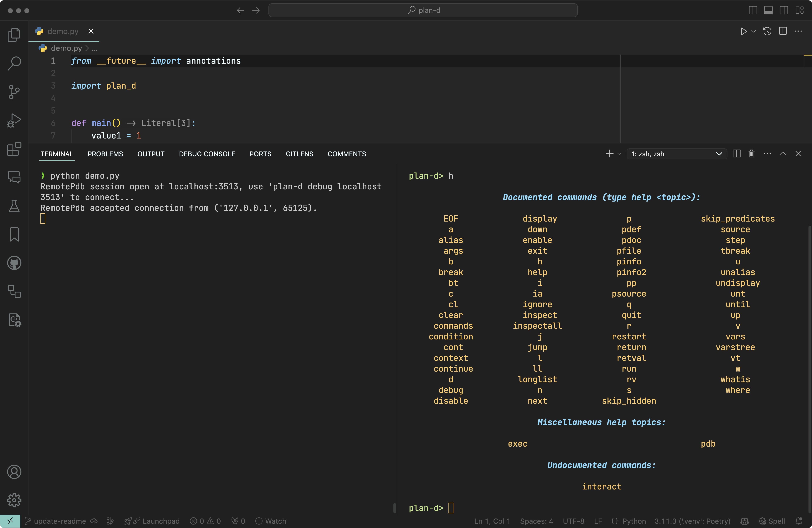Switch to the DEBUG CONSOLE tab

pos(207,154)
